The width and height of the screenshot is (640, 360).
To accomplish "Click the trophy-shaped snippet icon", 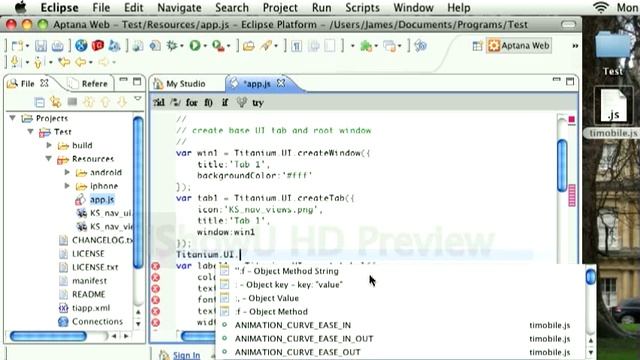I will pos(241,103).
